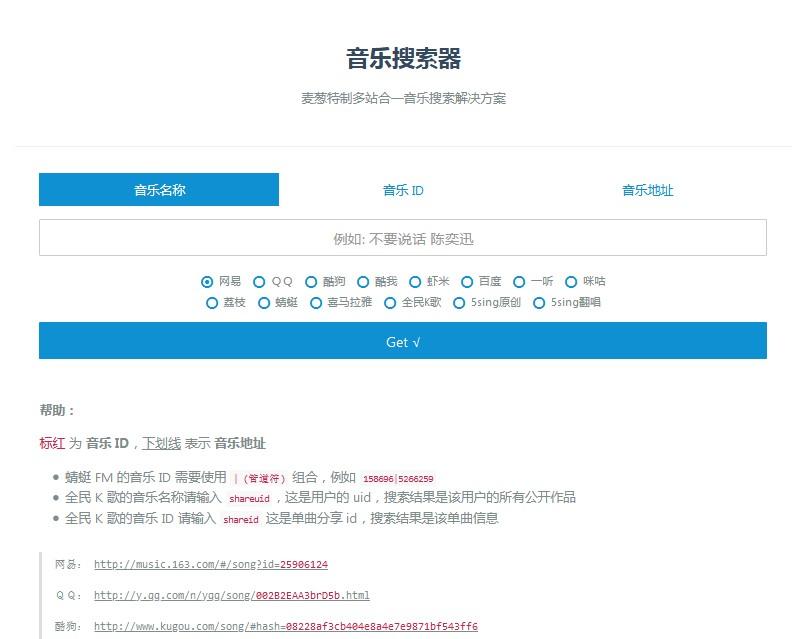Select the 喜马拉雅 radio option
809x639 pixels.
tap(317, 303)
